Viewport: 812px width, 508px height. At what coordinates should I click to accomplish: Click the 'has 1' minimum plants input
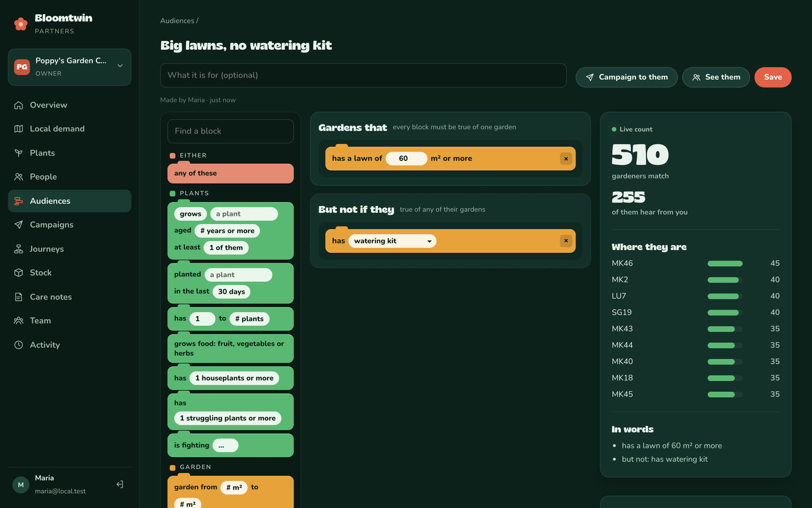[202, 319]
